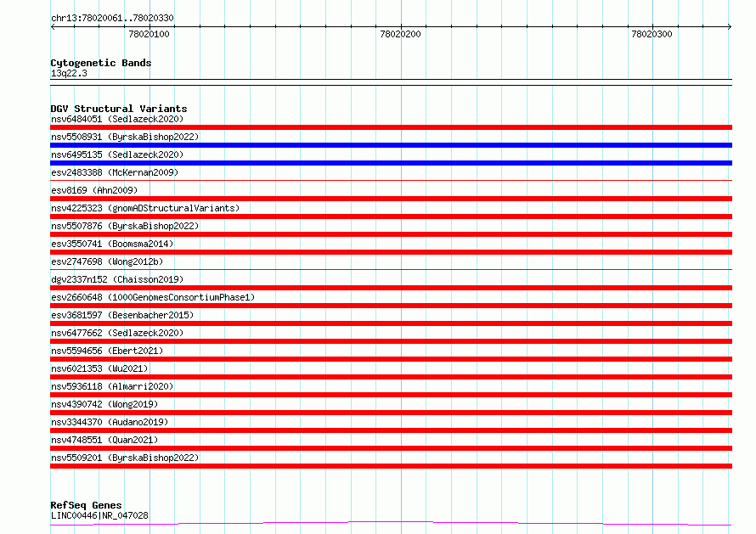
Task: Click esv2747698 (Wong2012b) label
Action: point(107,261)
